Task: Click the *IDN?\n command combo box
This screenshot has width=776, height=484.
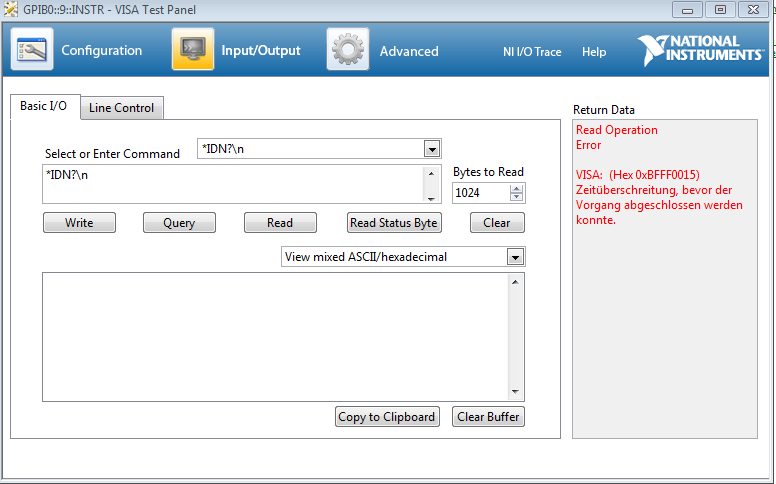Action: [x=319, y=149]
